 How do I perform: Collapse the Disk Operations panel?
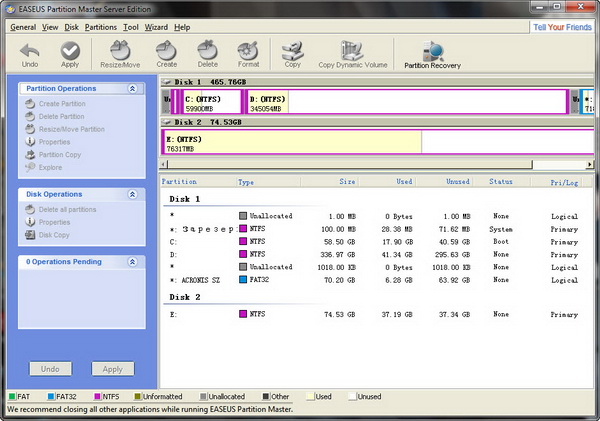[132, 194]
